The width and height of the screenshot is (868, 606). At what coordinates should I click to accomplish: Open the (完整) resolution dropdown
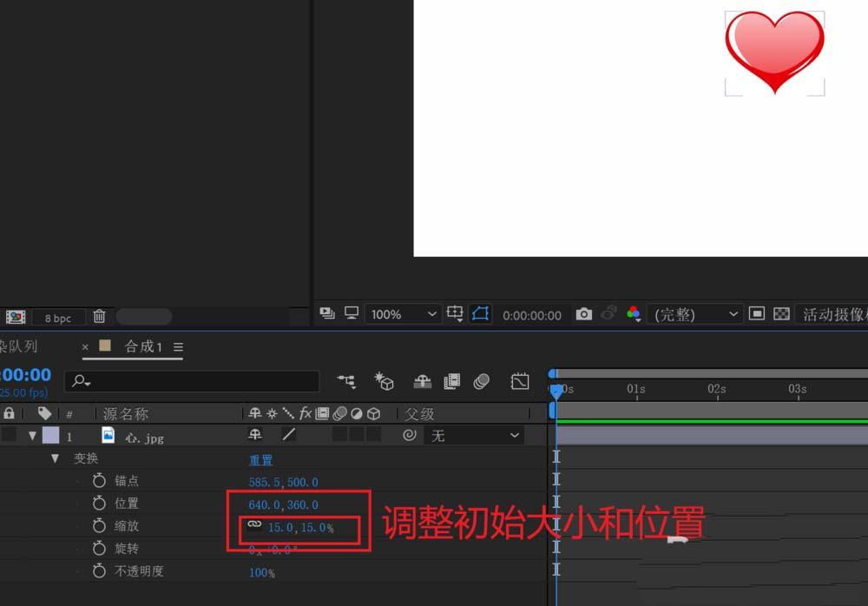(695, 314)
